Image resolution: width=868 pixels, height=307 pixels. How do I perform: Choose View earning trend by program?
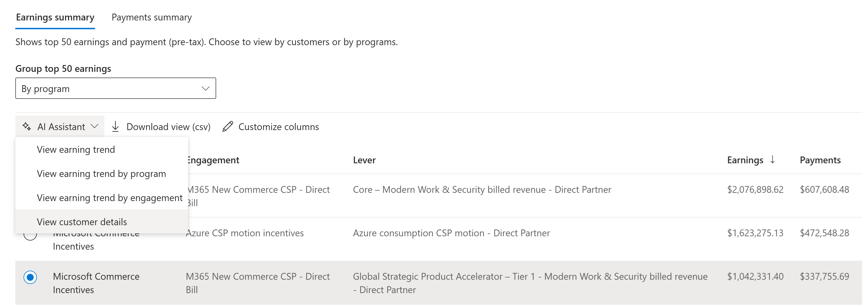pos(101,174)
